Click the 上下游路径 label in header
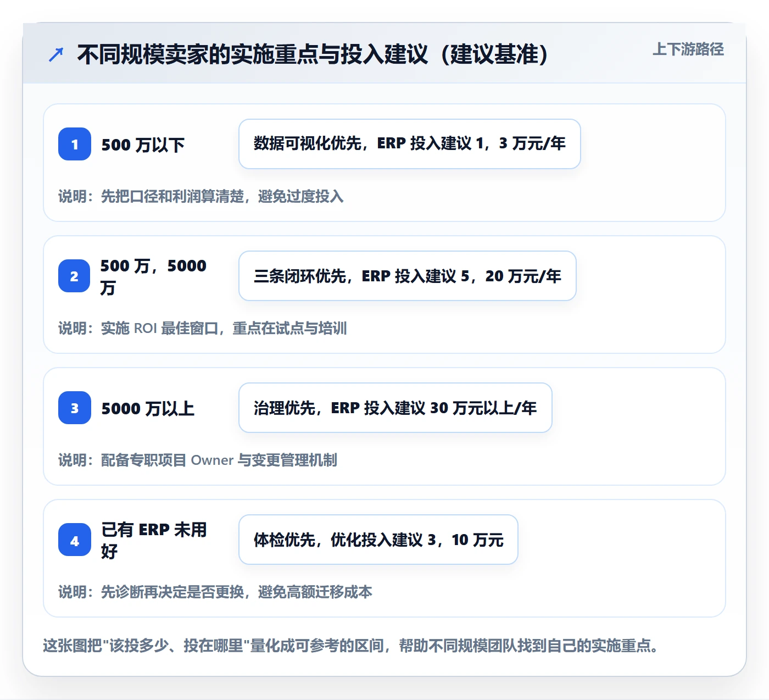Image resolution: width=769 pixels, height=700 pixels. tap(688, 49)
